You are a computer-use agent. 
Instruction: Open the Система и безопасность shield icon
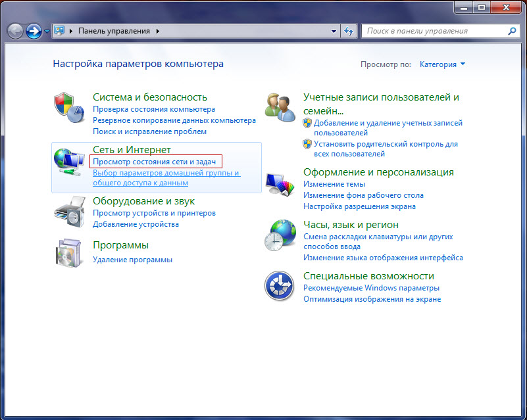69,108
